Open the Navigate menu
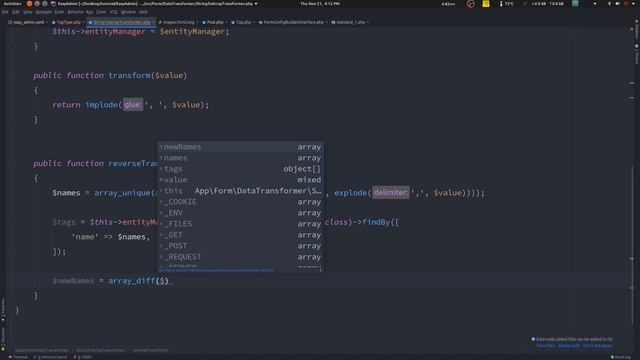 (43, 12)
